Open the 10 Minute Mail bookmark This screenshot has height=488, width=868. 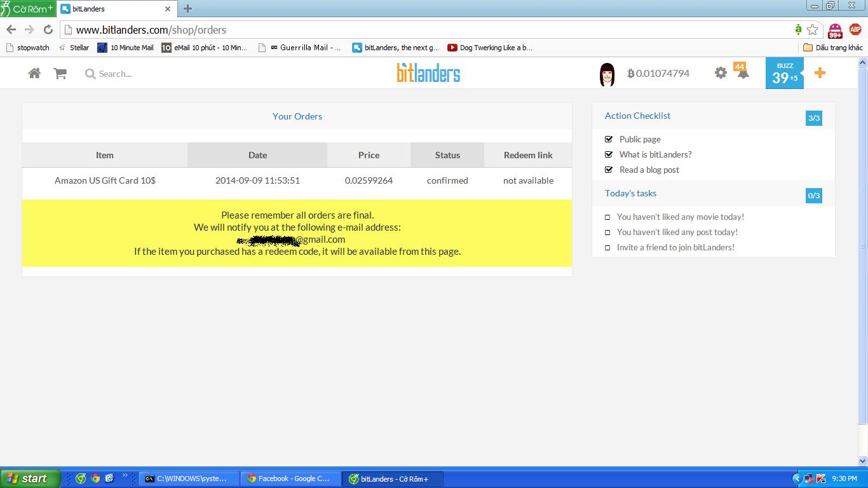125,48
